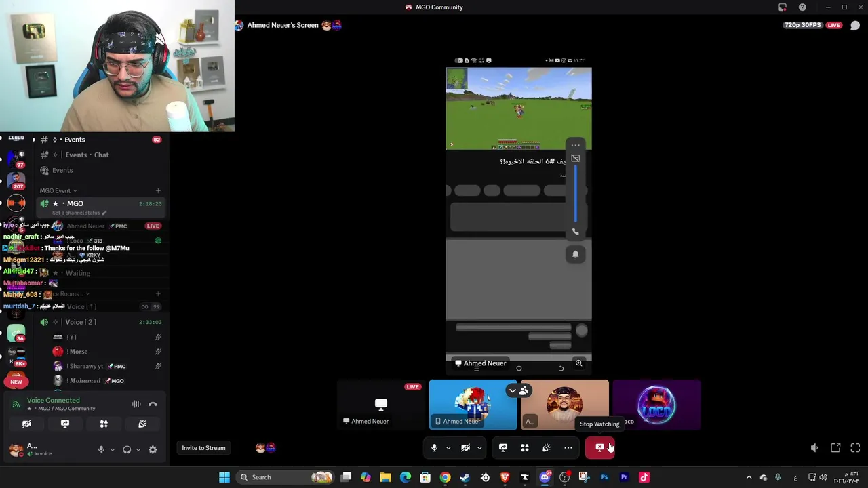This screenshot has width=868, height=488.
Task: Open the green server with 36 badge
Action: pyautogui.click(x=16, y=333)
